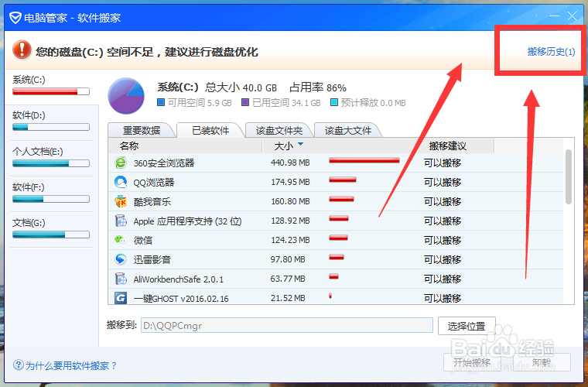588x387 pixels.
Task: Click the 128.92 MB size value
Action: coord(290,221)
